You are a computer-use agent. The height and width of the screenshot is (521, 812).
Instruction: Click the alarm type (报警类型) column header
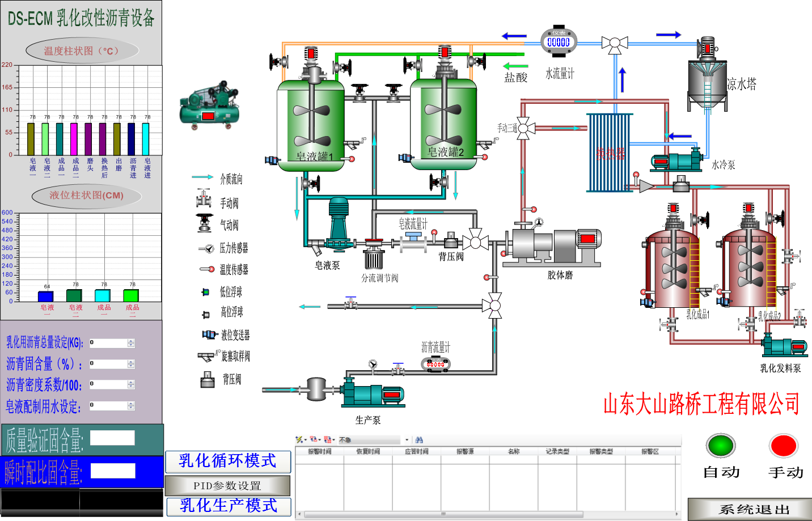(601, 452)
